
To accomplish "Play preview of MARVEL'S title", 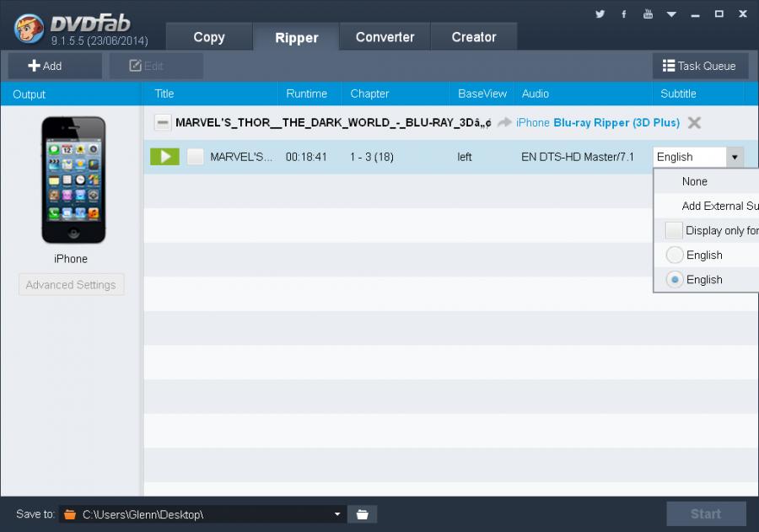I will 165,157.
